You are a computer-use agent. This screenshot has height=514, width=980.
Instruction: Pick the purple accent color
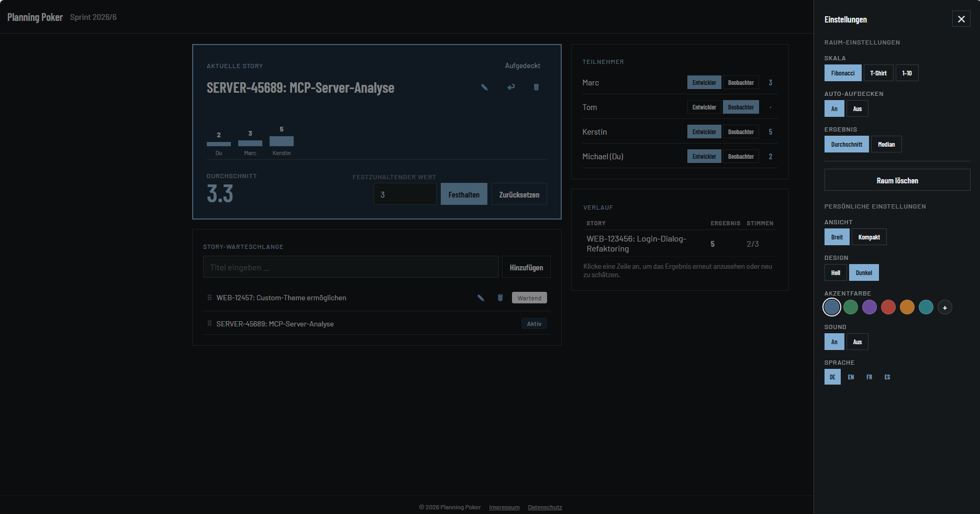(870, 307)
